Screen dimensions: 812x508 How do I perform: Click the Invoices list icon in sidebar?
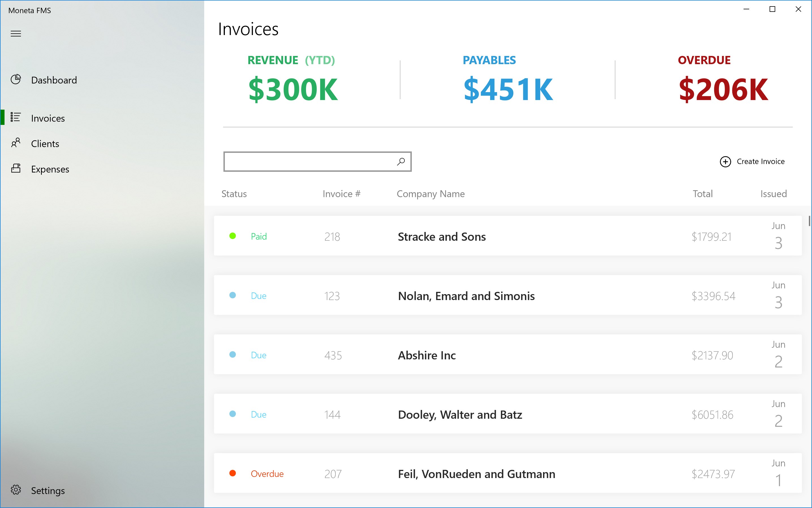point(16,117)
